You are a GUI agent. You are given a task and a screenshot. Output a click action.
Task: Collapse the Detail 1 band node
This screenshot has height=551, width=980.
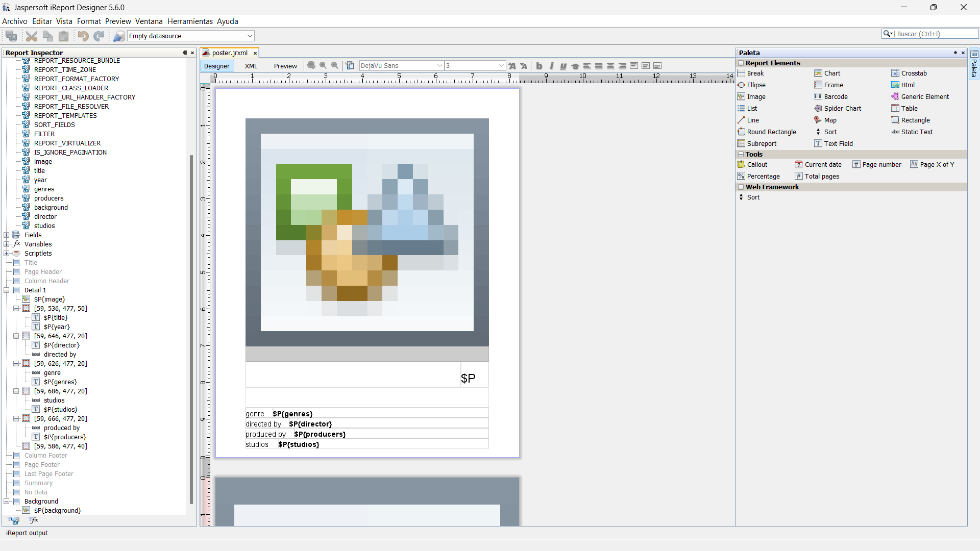(7, 290)
